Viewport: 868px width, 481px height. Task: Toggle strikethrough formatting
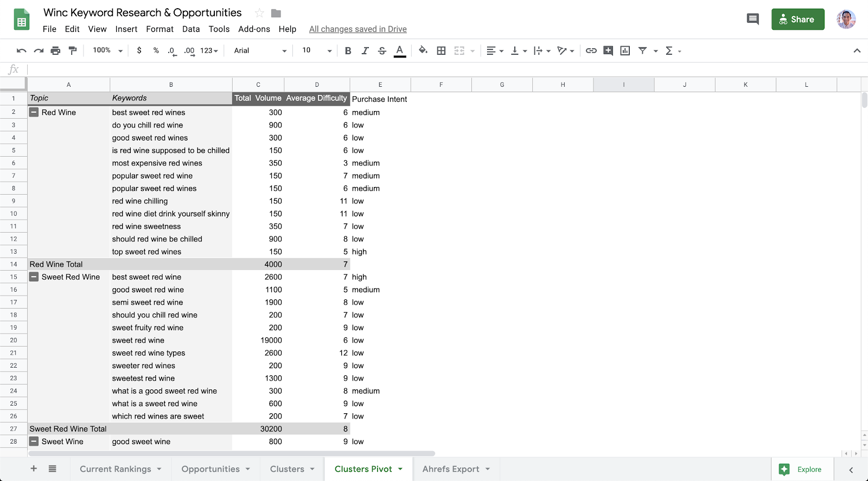(382, 50)
